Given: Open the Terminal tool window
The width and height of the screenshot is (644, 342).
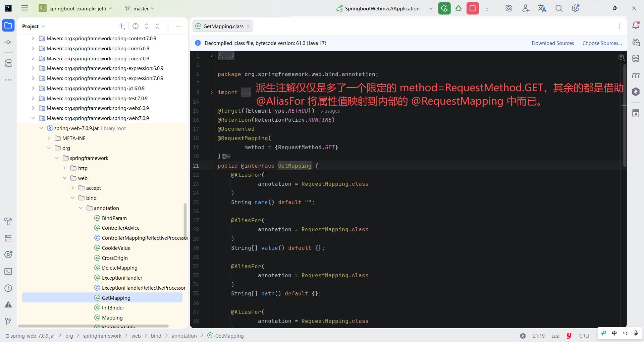Looking at the screenshot, I should pos(8,271).
